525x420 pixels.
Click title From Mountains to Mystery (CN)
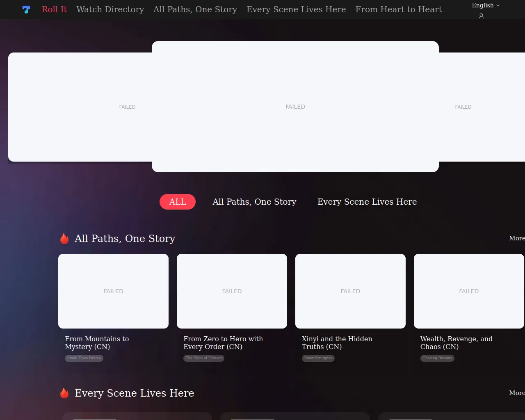click(97, 343)
